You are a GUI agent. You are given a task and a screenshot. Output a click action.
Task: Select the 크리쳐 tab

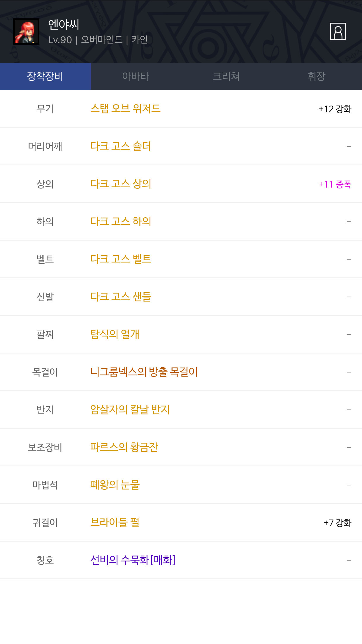pyautogui.click(x=226, y=76)
